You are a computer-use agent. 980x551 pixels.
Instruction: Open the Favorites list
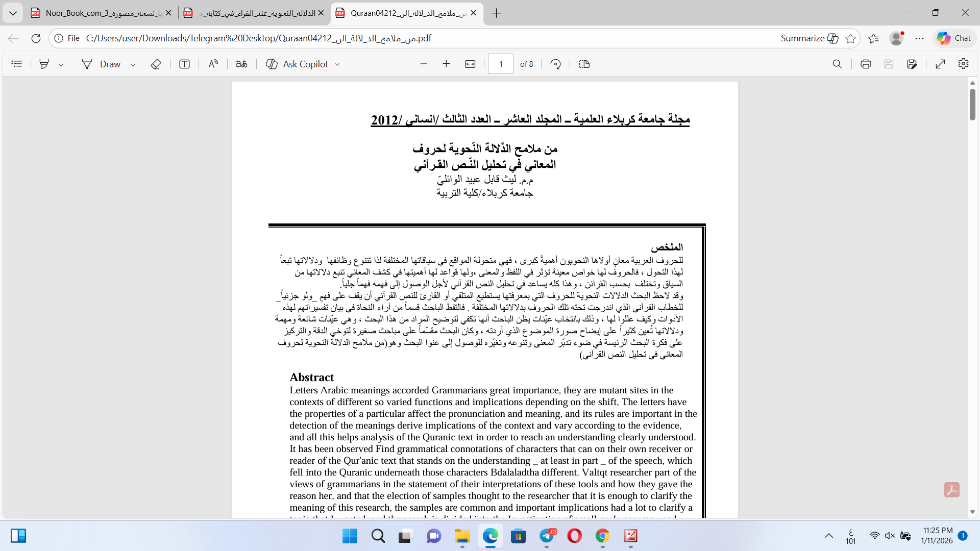(873, 38)
